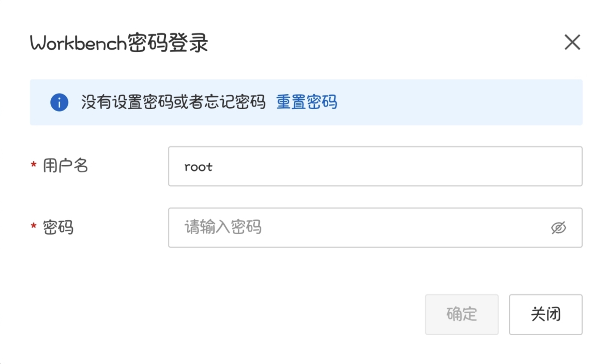
Task: Toggle password visibility eye icon
Action: [x=558, y=228]
